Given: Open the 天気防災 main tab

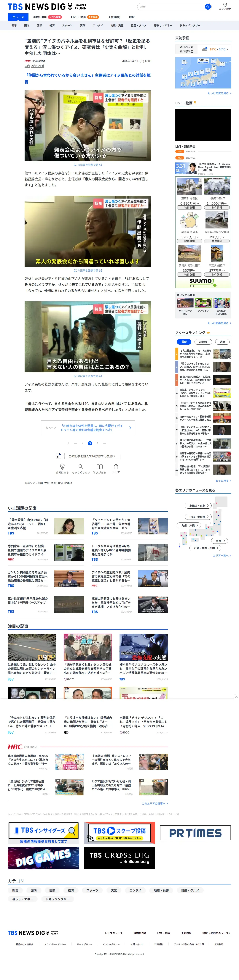Looking at the screenshot, I should pos(114,17).
